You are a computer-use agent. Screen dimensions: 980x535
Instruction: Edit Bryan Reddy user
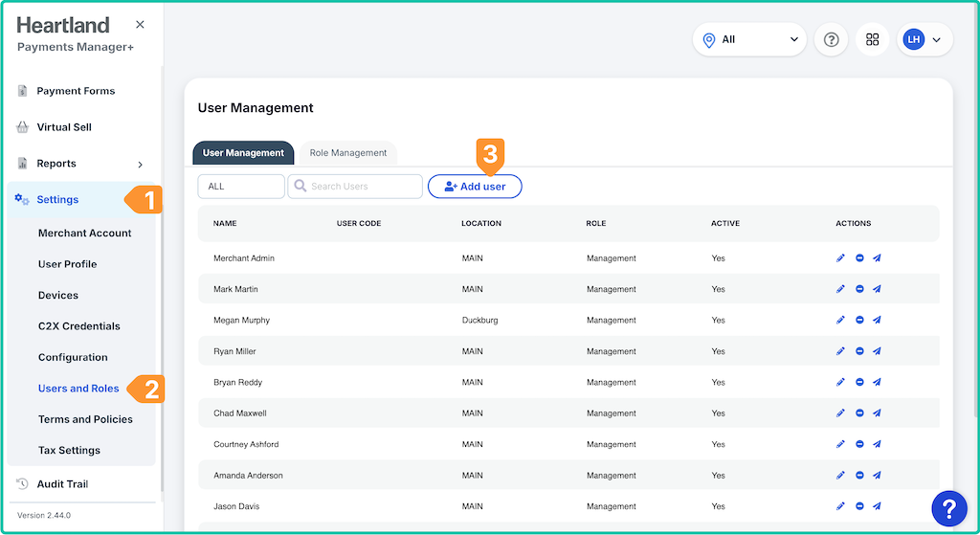840,382
